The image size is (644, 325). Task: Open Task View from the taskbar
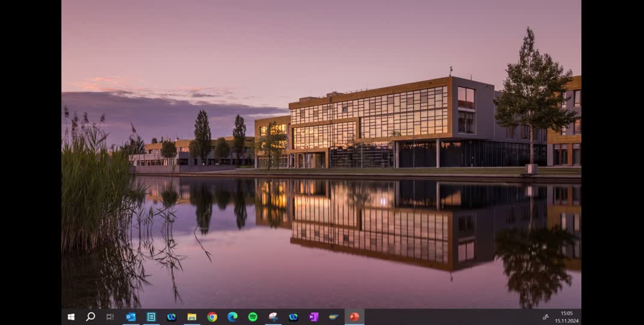pyautogui.click(x=110, y=317)
